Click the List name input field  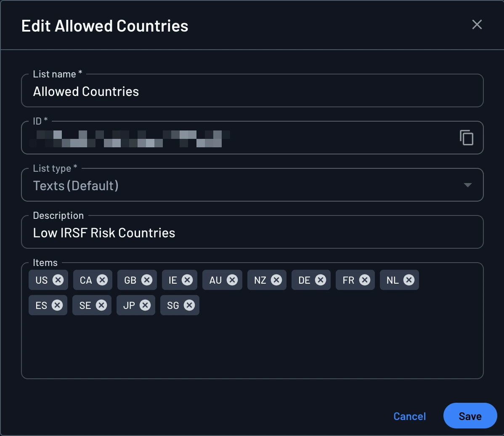coord(252,91)
